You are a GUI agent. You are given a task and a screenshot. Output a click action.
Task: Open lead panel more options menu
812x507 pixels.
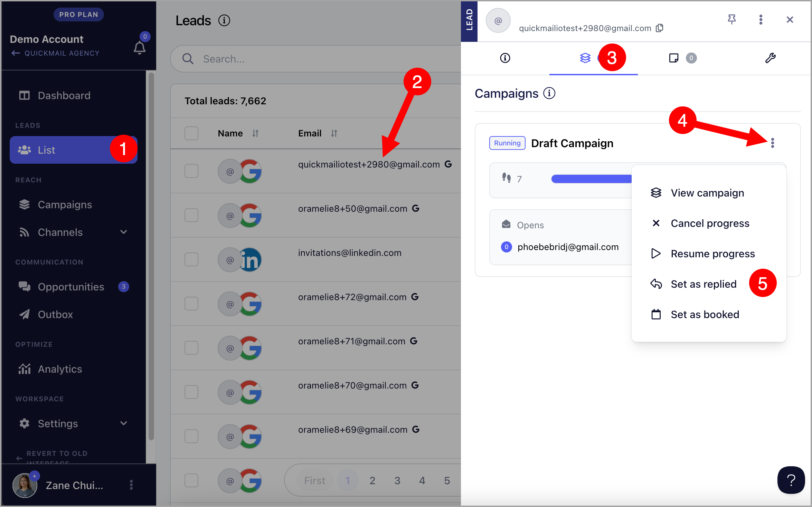761,19
